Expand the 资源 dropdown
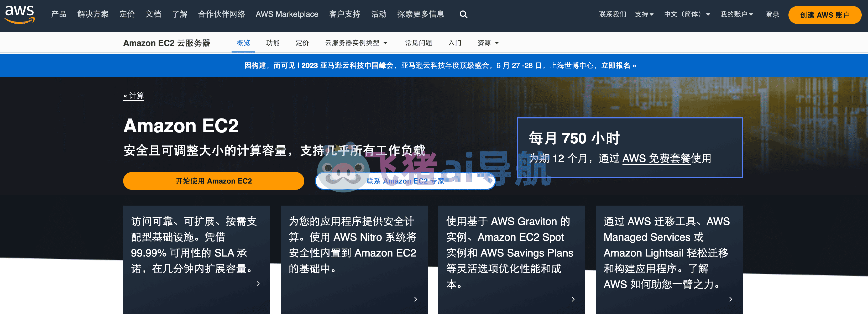Screen dimensions: 868x334 coord(488,43)
